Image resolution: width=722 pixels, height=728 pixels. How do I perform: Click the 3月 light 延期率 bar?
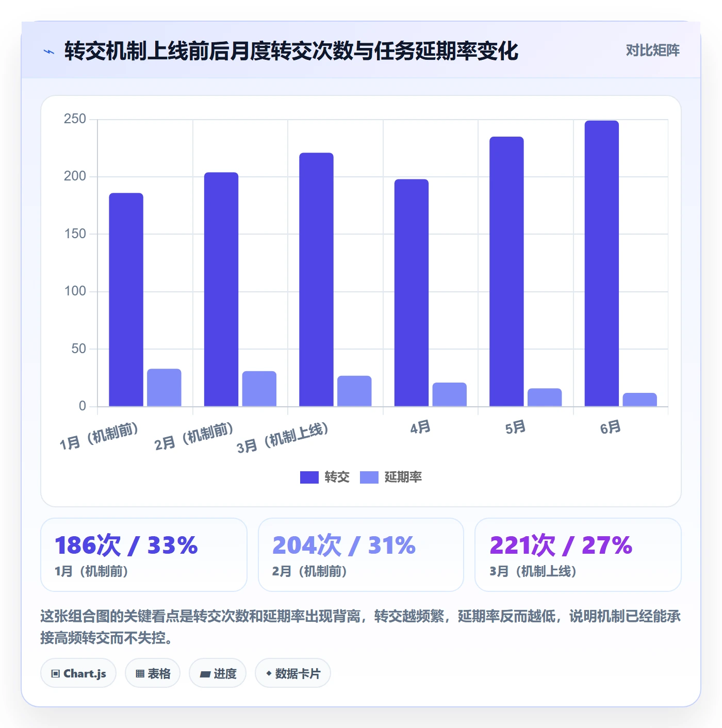tap(354, 391)
